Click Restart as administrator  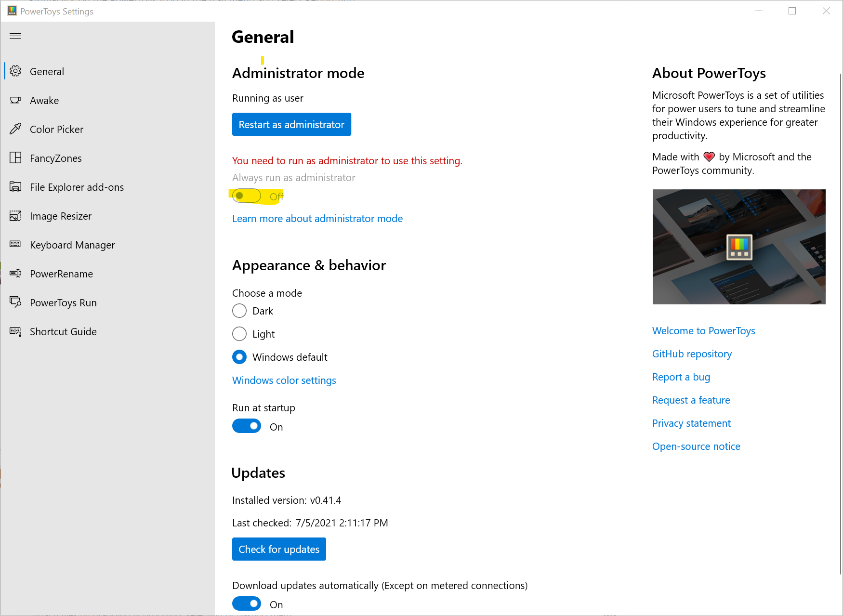tap(291, 124)
